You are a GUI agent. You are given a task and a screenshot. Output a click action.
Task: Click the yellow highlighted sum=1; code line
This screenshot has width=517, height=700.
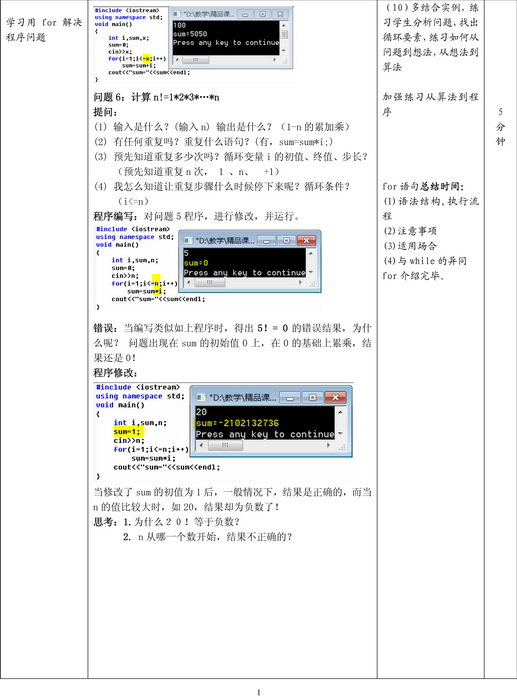[127, 432]
